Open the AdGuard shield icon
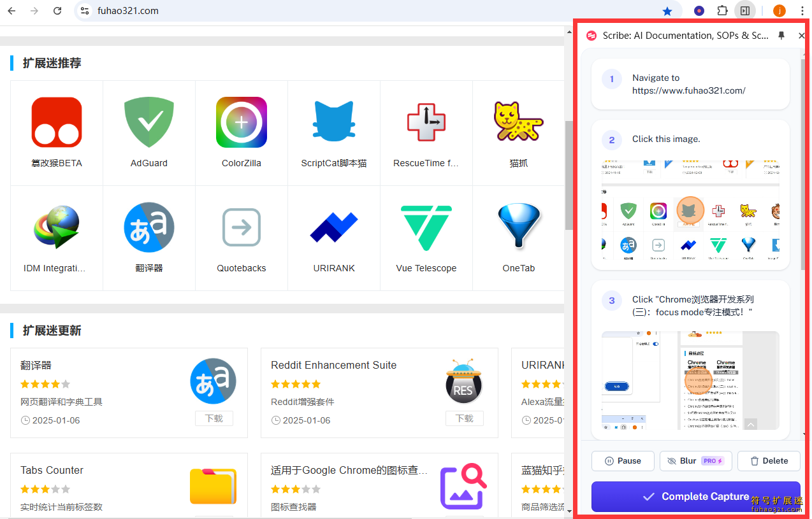Image resolution: width=812 pixels, height=519 pixels. coord(149,122)
